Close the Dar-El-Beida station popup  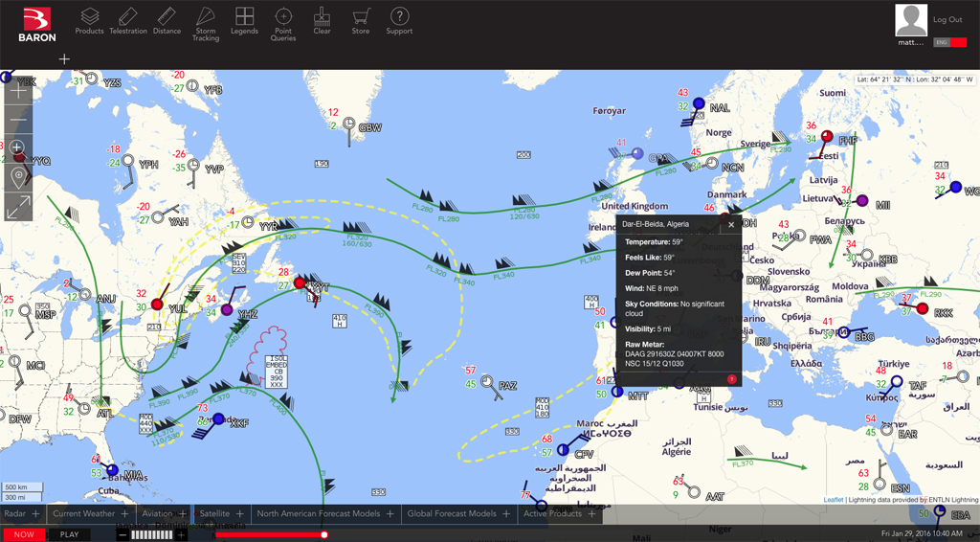coord(731,224)
